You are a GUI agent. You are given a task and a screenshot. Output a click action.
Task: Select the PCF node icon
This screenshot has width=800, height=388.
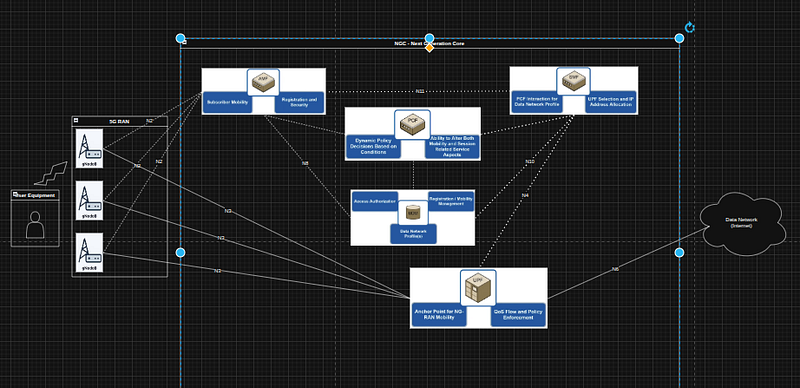tap(412, 124)
